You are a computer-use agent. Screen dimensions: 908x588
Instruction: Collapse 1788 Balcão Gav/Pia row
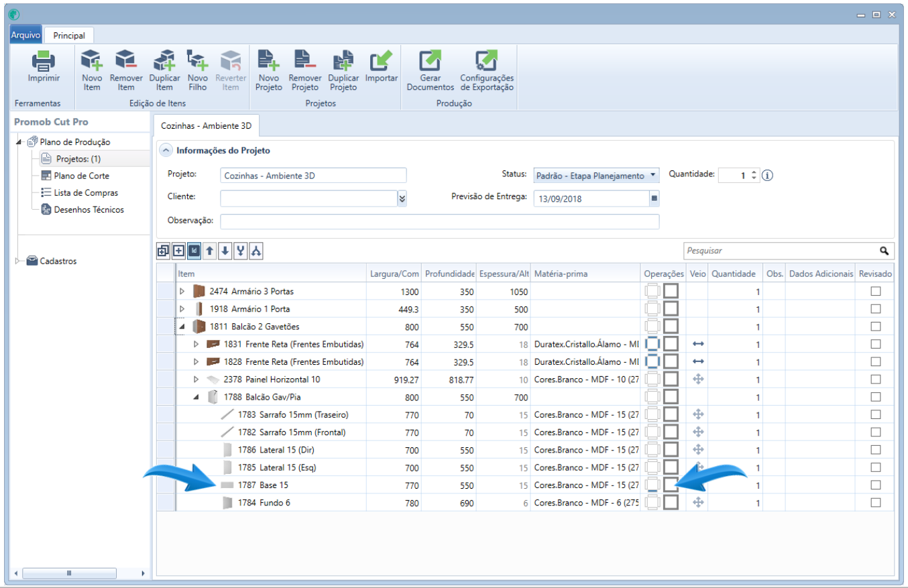coord(196,397)
